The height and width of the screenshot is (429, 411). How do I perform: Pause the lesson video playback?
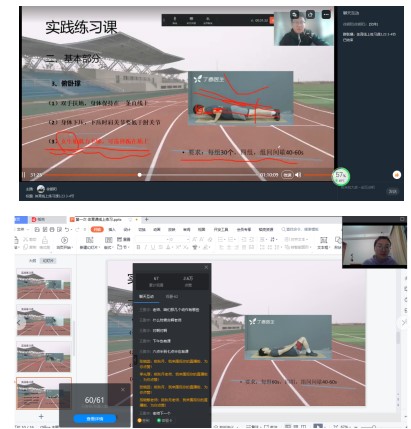point(24,175)
